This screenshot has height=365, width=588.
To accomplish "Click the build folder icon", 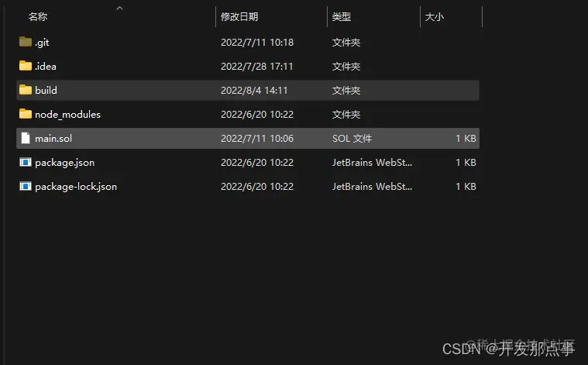I will coord(25,90).
